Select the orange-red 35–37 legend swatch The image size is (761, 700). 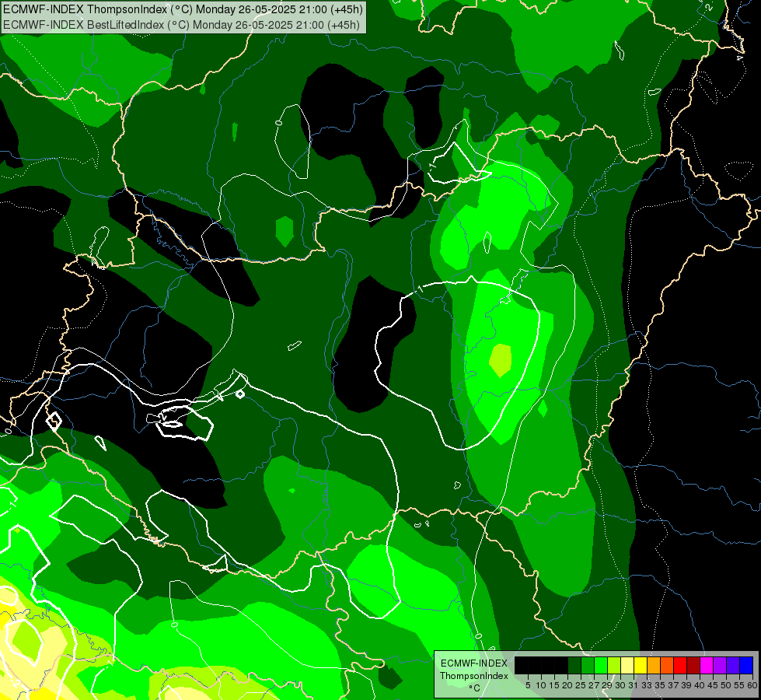[x=667, y=665]
